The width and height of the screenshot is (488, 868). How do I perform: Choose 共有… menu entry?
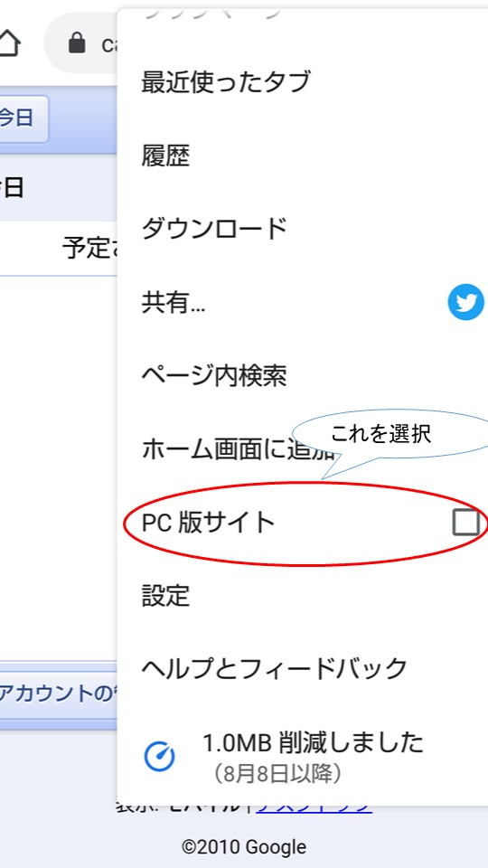174,303
